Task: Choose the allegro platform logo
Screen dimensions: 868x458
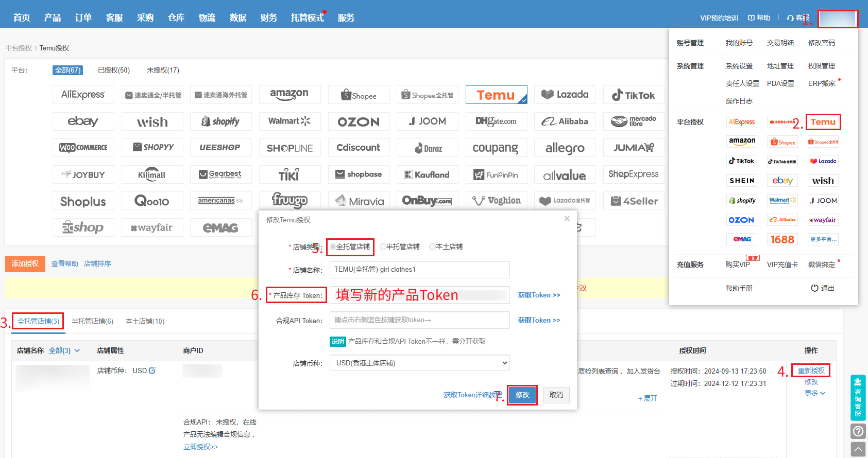Action: 565,148
